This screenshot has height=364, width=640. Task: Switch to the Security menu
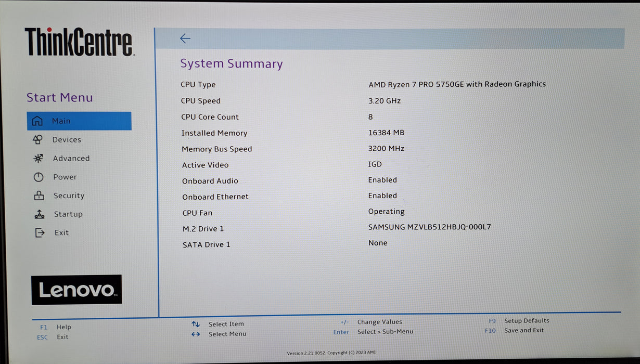pos(69,196)
